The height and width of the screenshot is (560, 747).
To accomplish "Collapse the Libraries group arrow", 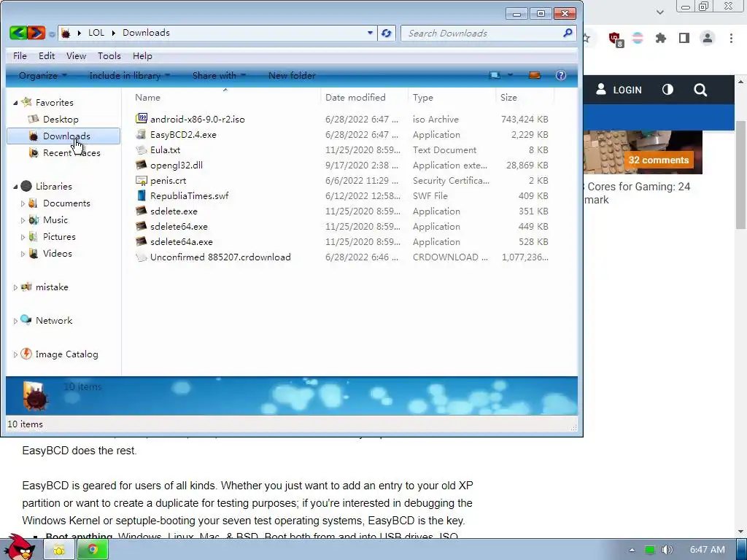I will pyautogui.click(x=16, y=187).
